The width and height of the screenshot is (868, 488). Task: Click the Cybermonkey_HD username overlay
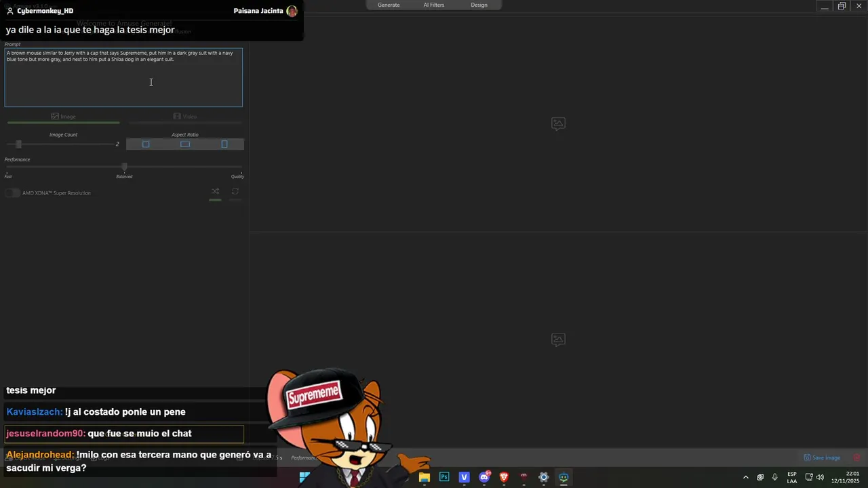point(45,11)
